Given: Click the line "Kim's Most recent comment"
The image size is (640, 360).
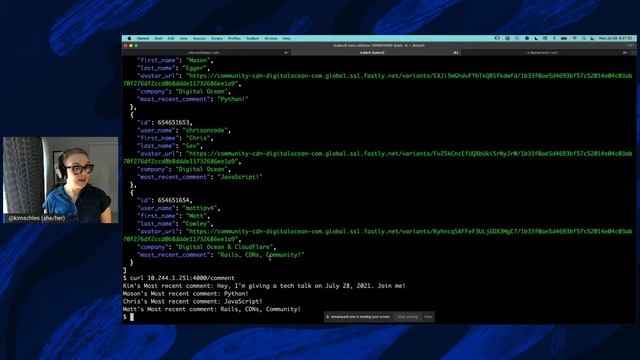Looking at the screenshot, I should [264, 286].
